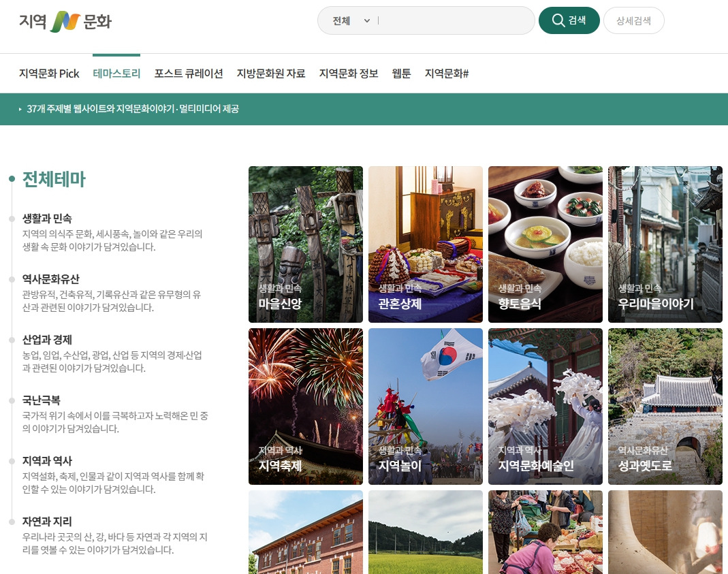Image resolution: width=728 pixels, height=574 pixels.
Task: Open the 웹툰 menu item
Action: tap(401, 74)
